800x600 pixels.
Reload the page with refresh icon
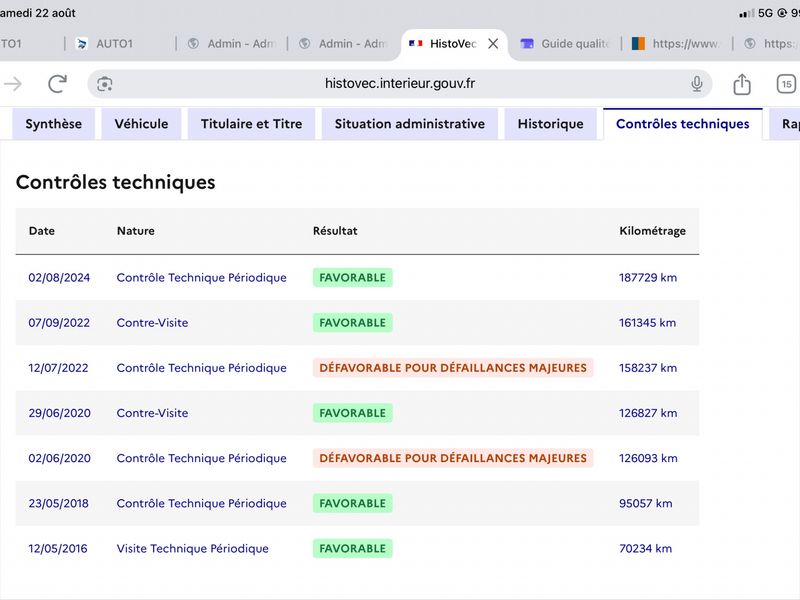click(58, 84)
